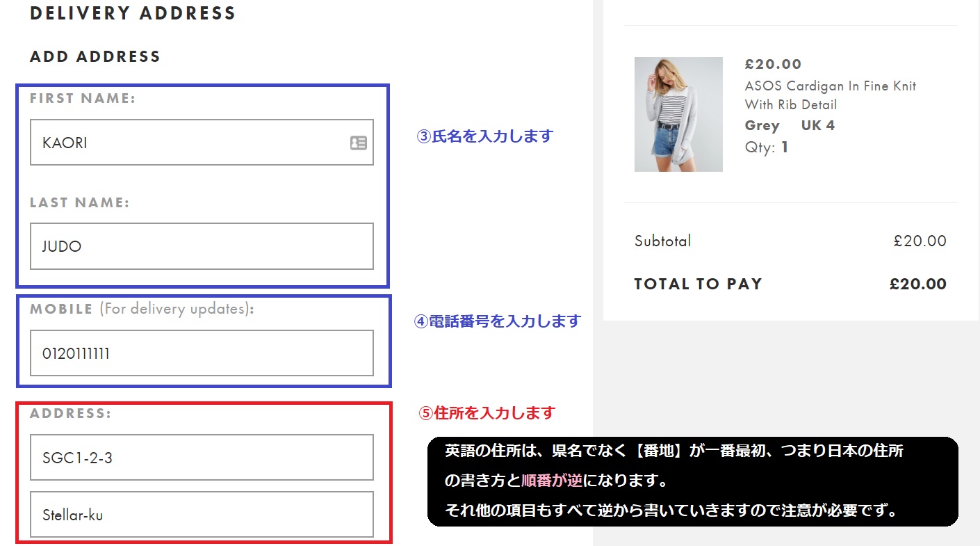The image size is (980, 546).
Task: Click the item price above the cardigan name
Action: (773, 64)
